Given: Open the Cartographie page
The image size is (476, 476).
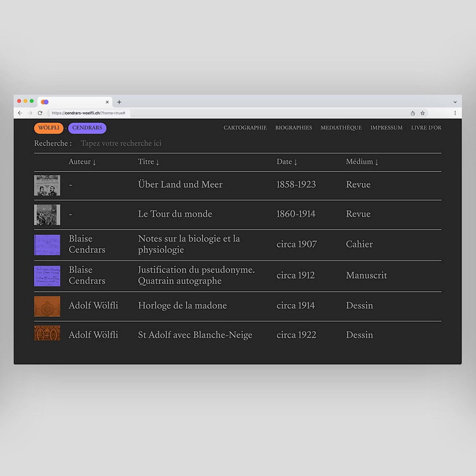Looking at the screenshot, I should [245, 128].
